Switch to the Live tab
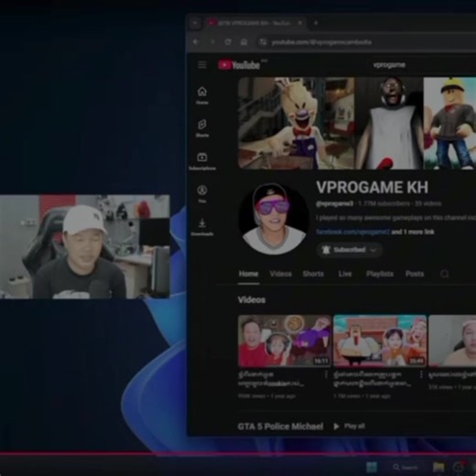This screenshot has width=476, height=476. [345, 274]
